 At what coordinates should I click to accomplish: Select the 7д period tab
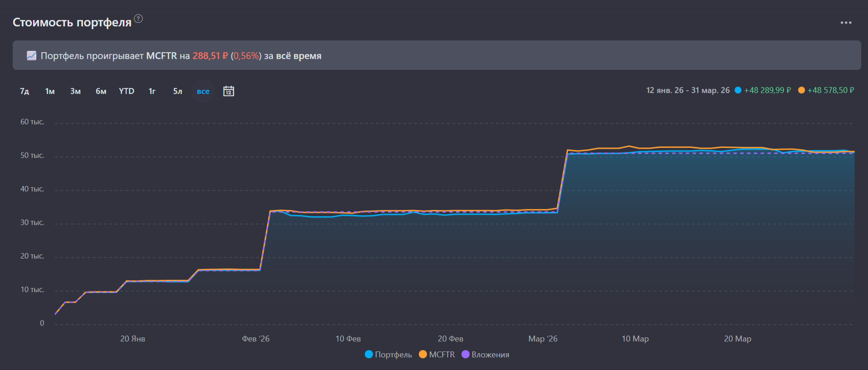tap(25, 91)
